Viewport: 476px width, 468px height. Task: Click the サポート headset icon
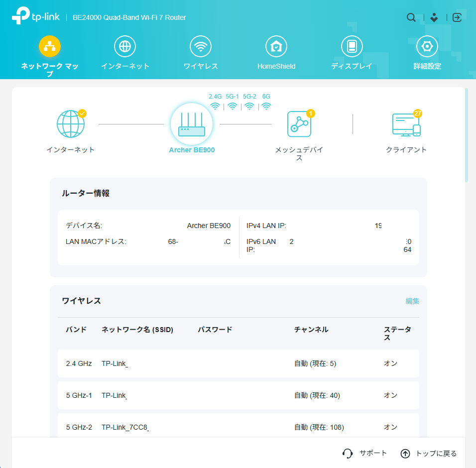[348, 454]
